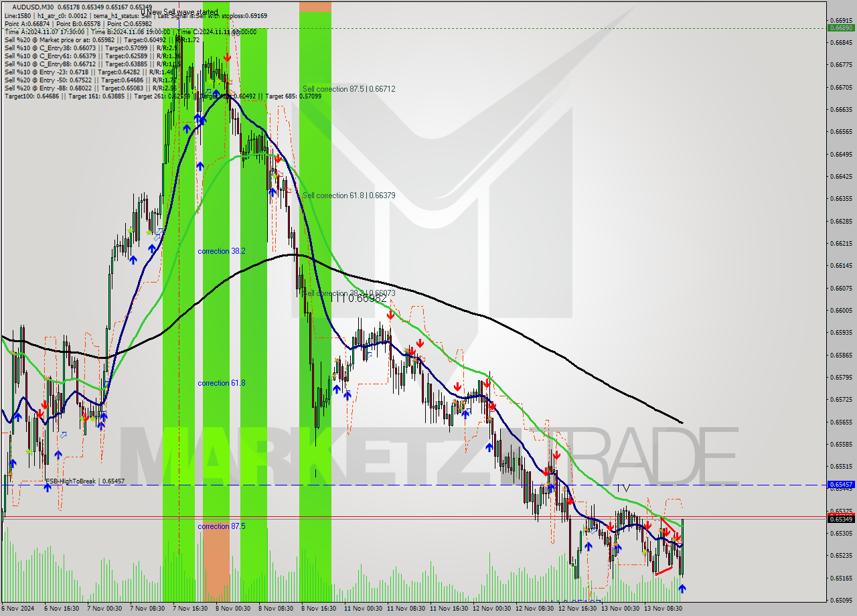Click the green 0.66890 price tag
Screen dimensions: 857x616
841,27
